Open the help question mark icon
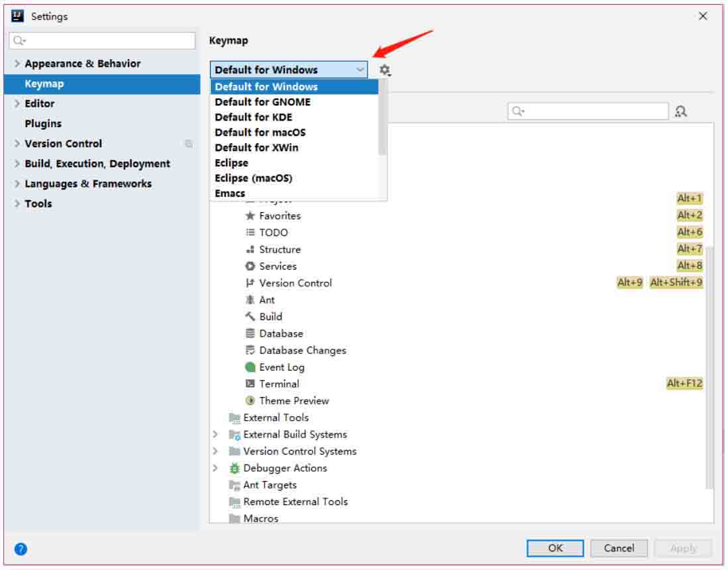Screen dimensions: 728x570 point(21,549)
